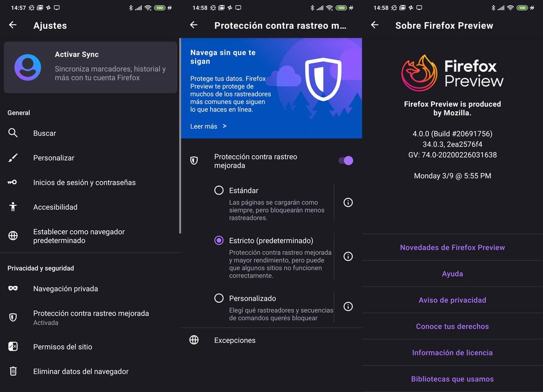Go back from the Ajustes screen
Screen dimensions: 543x392
(x=13, y=25)
